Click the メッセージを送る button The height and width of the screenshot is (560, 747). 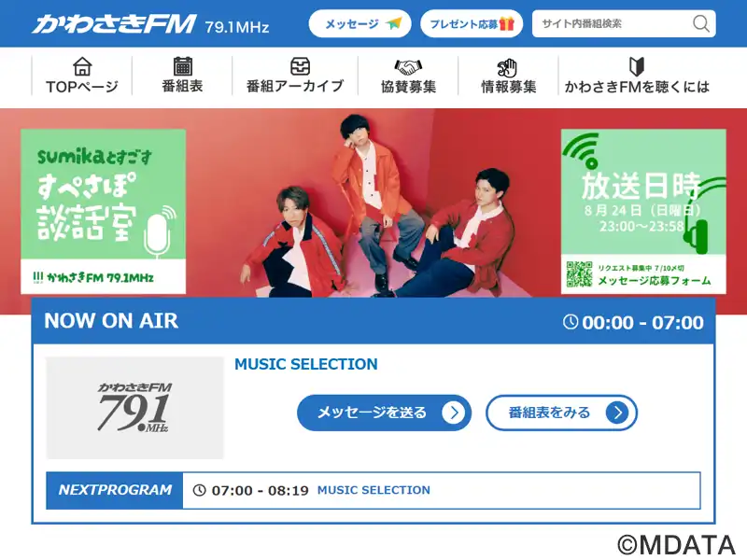tap(384, 413)
